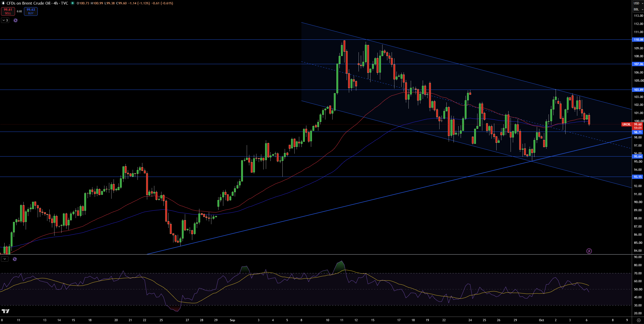This screenshot has width=644, height=324.
Task: Click the 70.00 RSI scale label
Action: coord(638,273)
